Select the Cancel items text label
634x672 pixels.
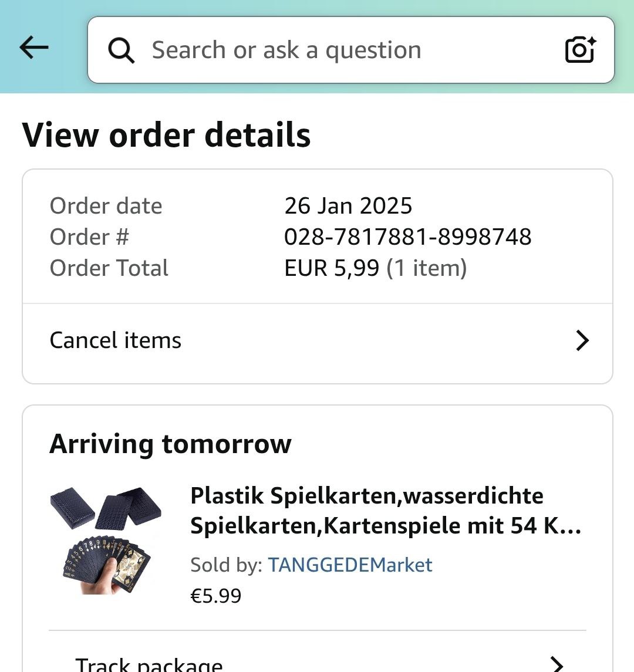click(x=116, y=340)
